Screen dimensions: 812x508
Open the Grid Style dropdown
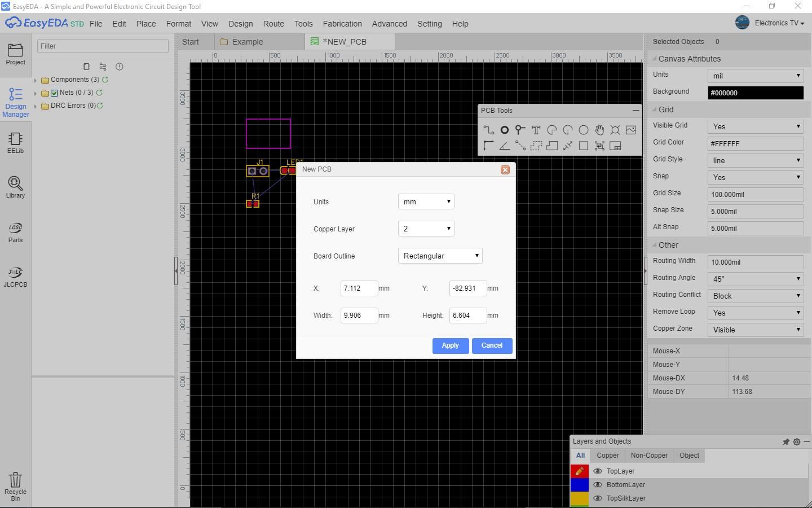[756, 160]
